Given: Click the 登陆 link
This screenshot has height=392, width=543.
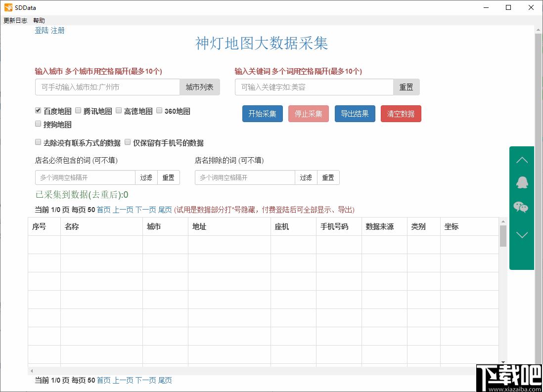Looking at the screenshot, I should [42, 31].
